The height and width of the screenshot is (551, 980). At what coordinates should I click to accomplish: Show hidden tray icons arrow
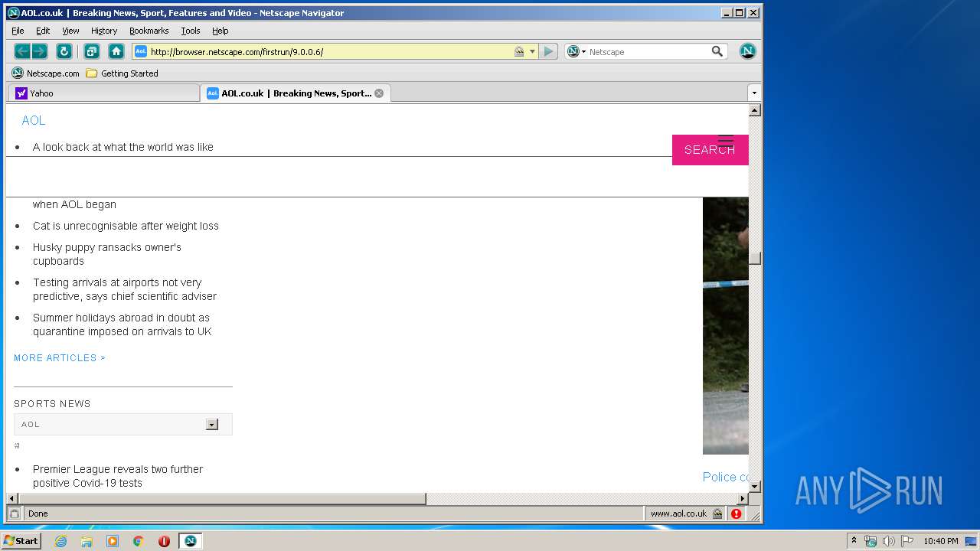854,540
